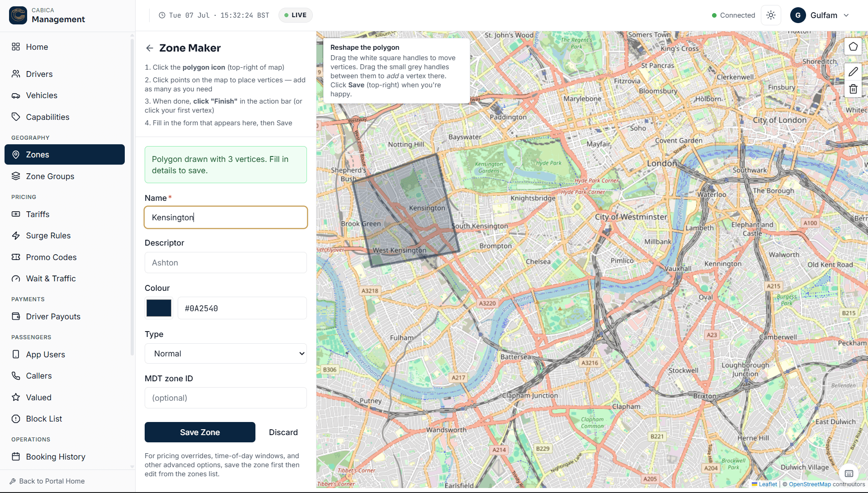868x493 pixels.
Task: Click the Zone Groups layers icon
Action: tap(16, 176)
